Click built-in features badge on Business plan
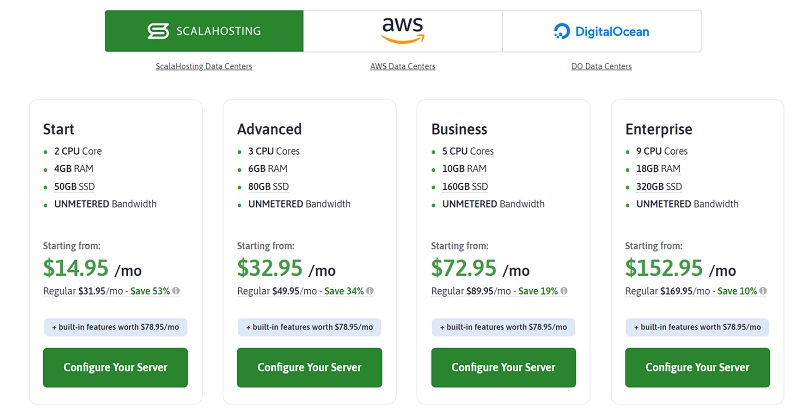This screenshot has height=412, width=800. click(504, 327)
